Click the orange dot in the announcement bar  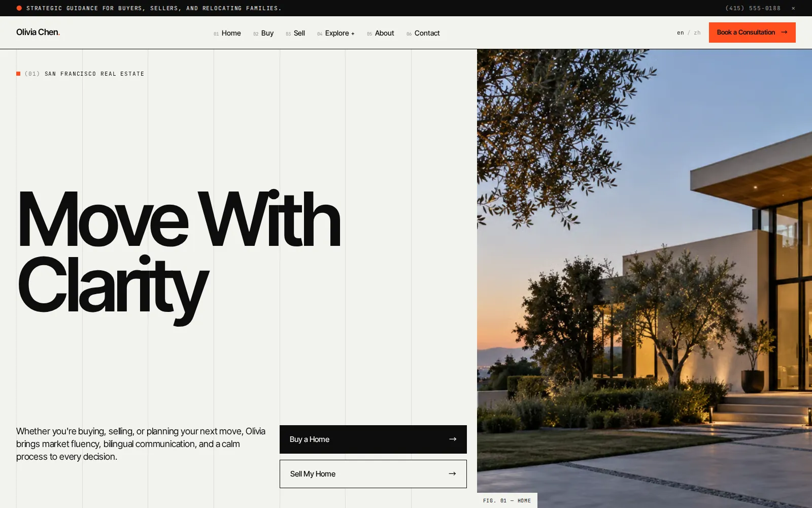click(19, 8)
